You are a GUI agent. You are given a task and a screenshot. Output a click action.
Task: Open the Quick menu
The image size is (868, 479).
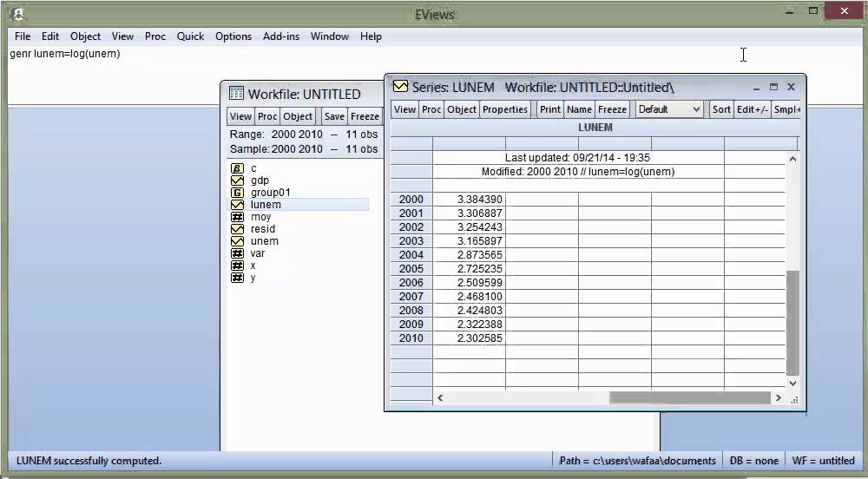[190, 36]
